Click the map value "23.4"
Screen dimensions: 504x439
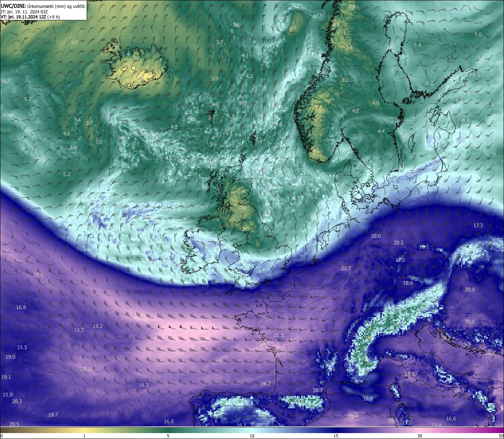tap(436, 425)
